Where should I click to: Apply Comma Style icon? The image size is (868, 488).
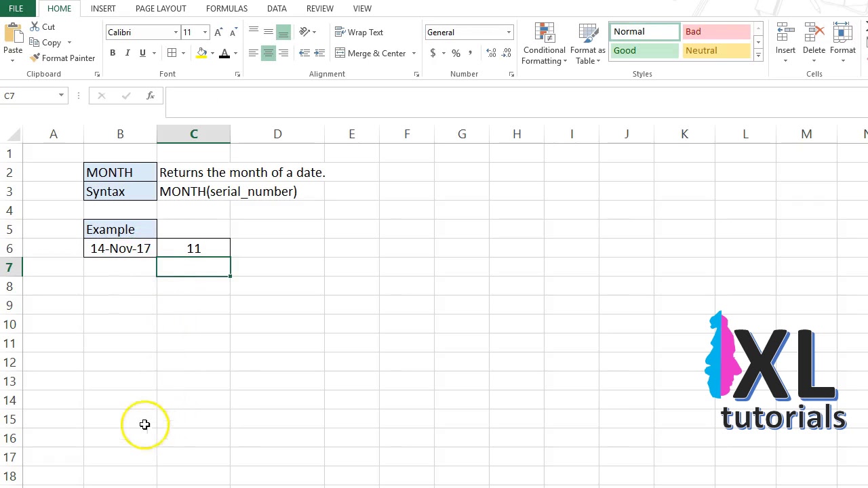pos(470,53)
